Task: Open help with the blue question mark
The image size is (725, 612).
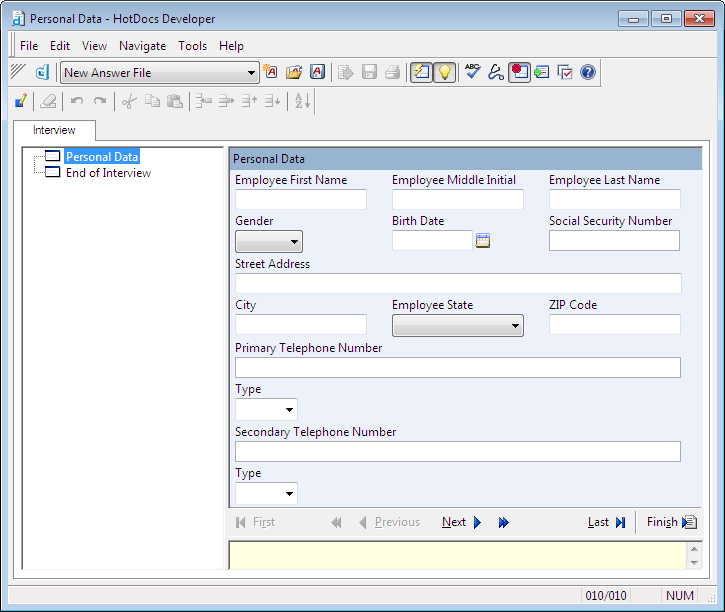Action: [588, 72]
